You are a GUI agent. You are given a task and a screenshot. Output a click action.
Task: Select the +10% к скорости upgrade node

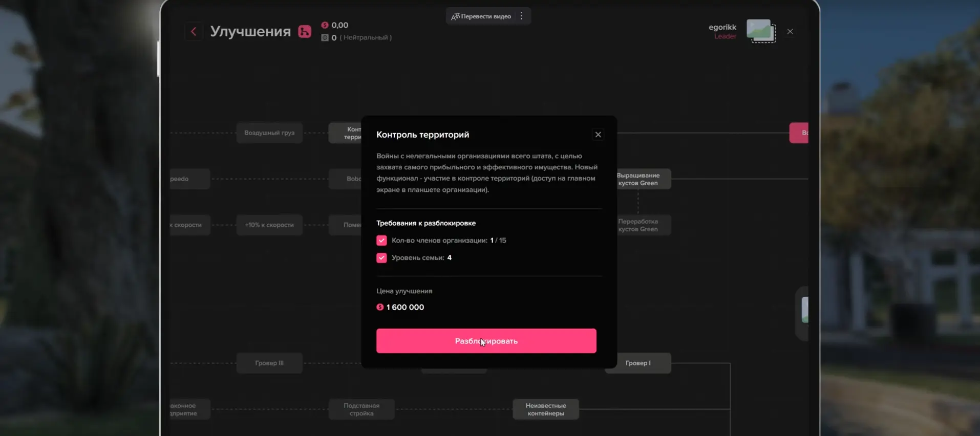[269, 225]
